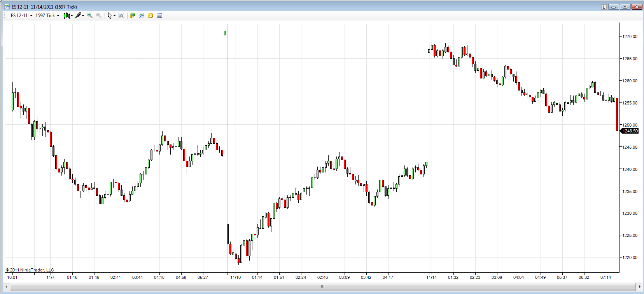Click the 1230.00 price axis label

[x=630, y=213]
